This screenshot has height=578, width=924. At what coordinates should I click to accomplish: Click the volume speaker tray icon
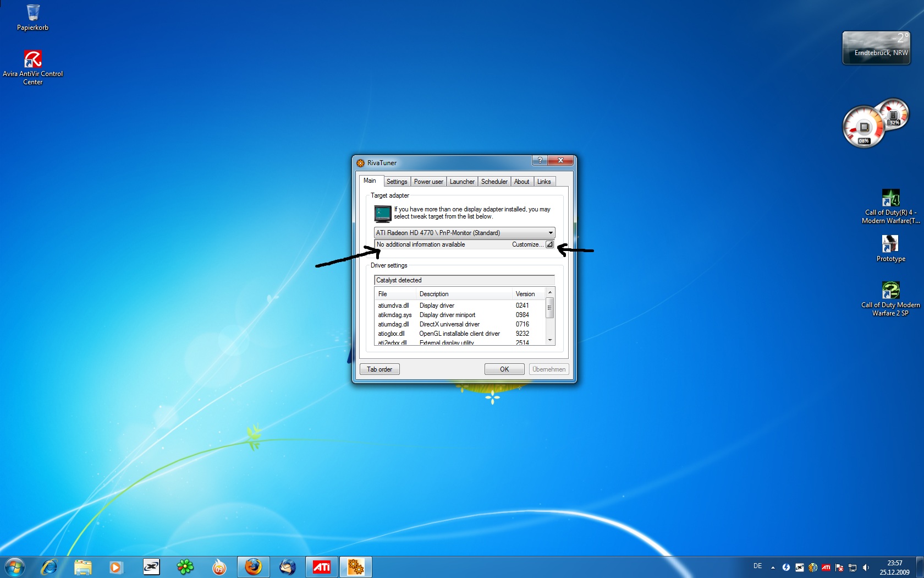[866, 567]
